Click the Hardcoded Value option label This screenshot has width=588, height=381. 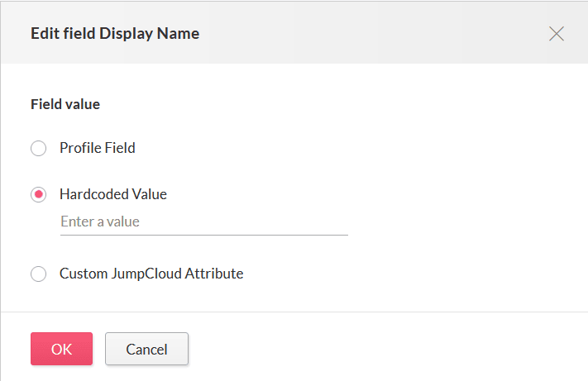coord(113,195)
